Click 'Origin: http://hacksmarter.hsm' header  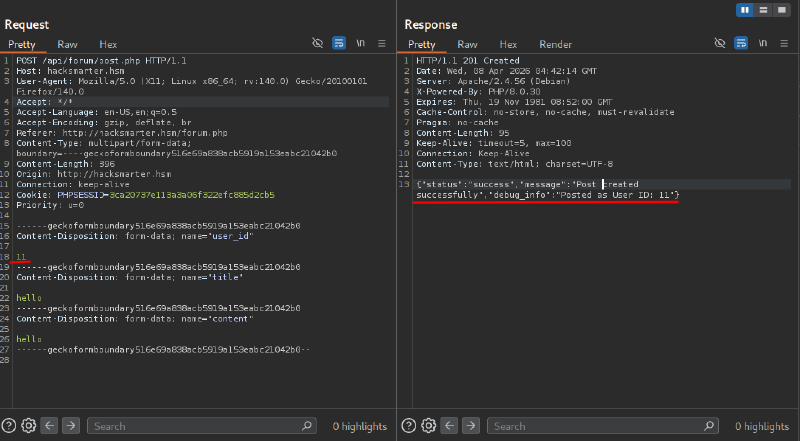(94, 174)
